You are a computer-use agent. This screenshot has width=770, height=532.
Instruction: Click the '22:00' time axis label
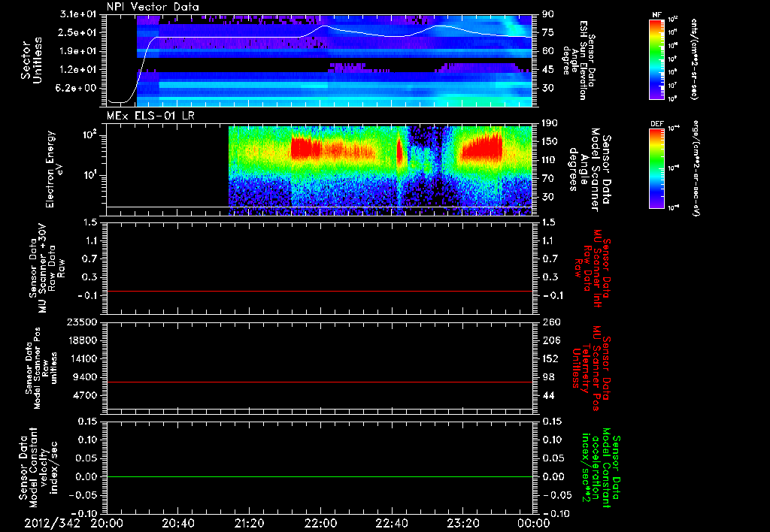[320, 523]
